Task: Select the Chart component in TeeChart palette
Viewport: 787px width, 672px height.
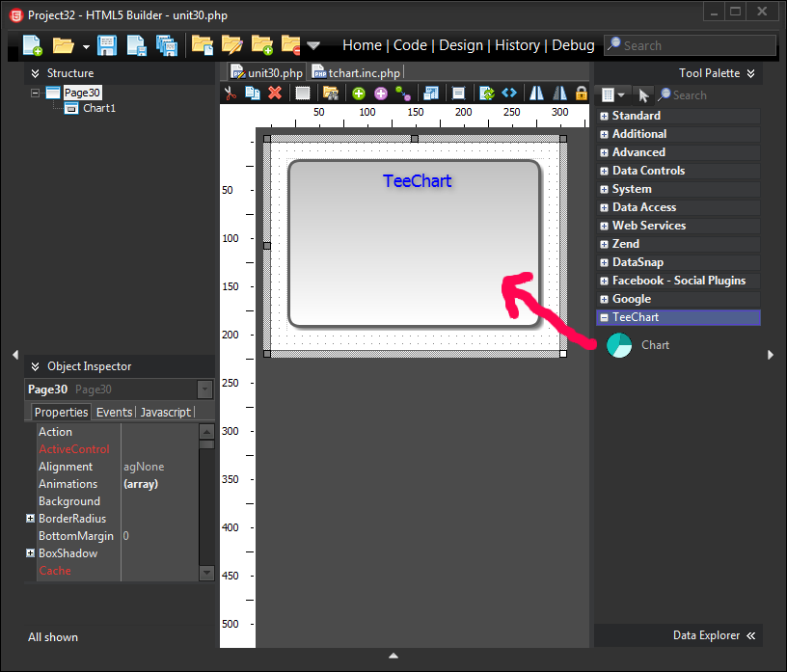Action: click(638, 345)
